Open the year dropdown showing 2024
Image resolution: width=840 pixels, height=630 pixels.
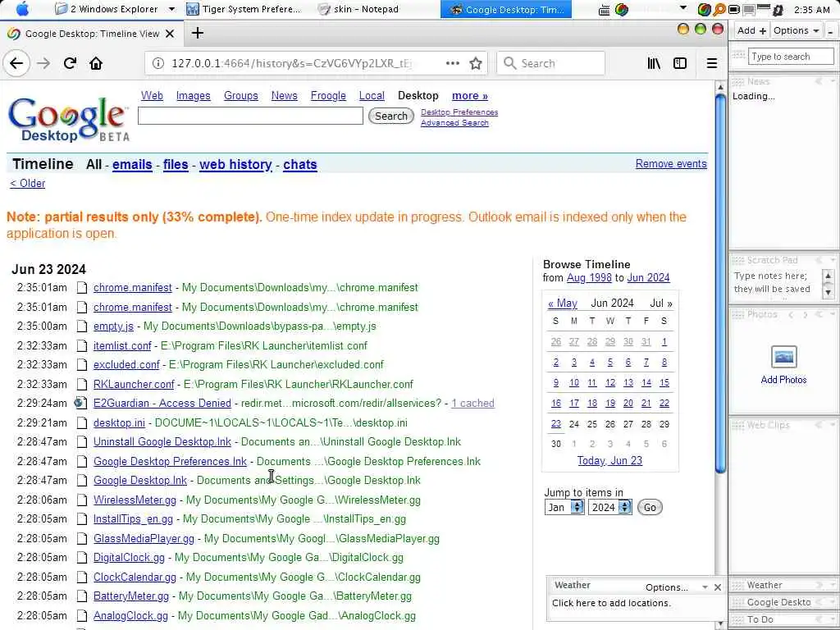click(609, 507)
